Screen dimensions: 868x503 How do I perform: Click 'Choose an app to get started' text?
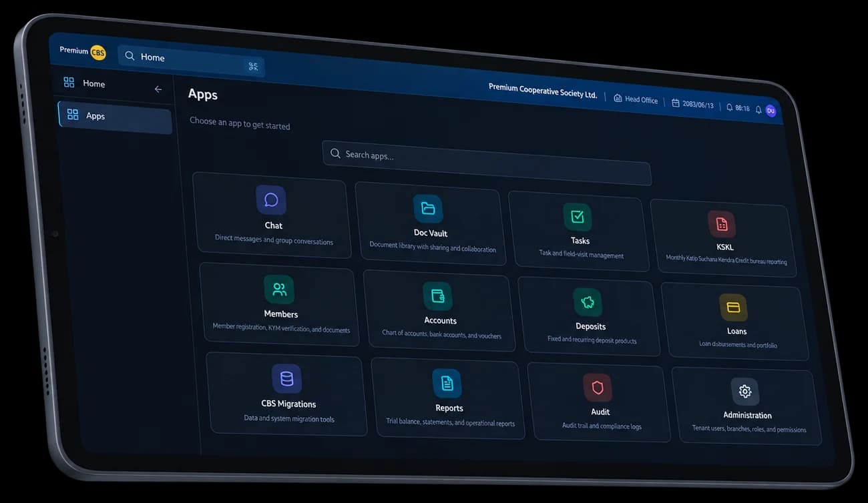point(240,123)
